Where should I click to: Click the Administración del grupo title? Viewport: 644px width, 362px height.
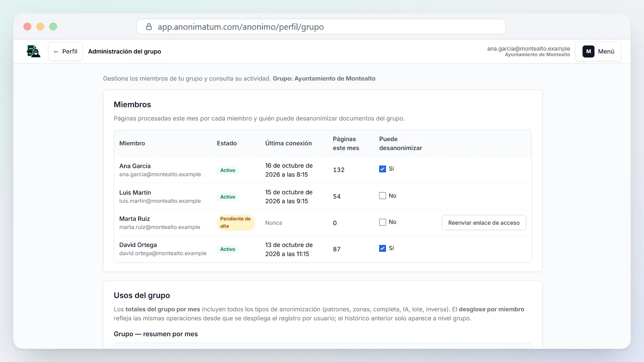[x=124, y=51]
